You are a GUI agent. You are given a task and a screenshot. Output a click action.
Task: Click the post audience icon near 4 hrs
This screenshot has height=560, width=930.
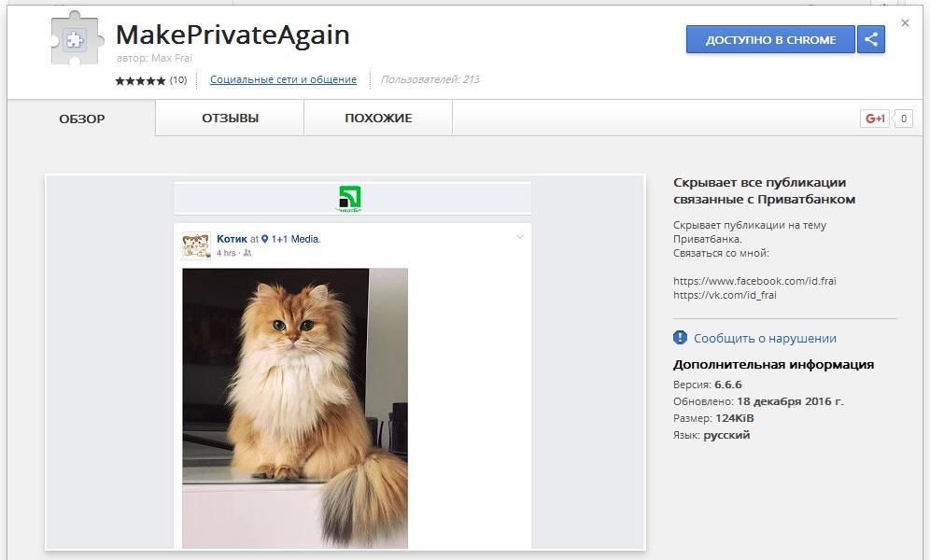click(x=247, y=253)
